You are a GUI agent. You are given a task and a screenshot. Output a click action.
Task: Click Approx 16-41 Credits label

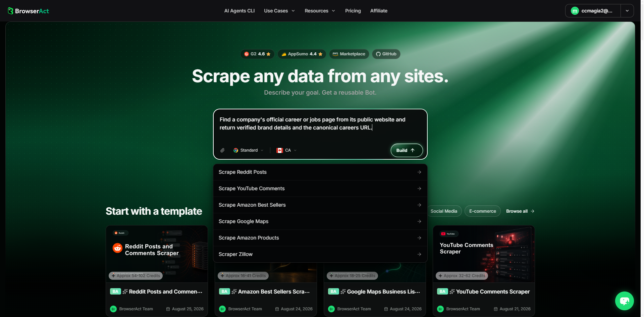click(243, 276)
